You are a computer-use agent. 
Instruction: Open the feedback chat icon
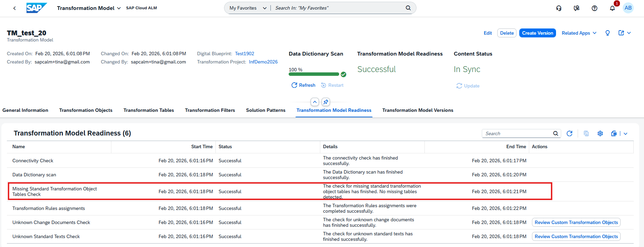577,8
